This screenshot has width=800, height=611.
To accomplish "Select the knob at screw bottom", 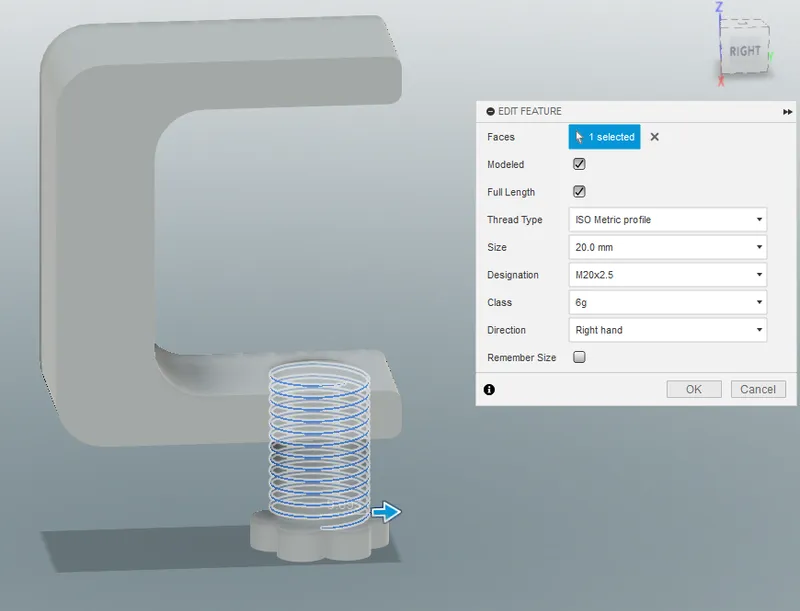I will [319, 542].
